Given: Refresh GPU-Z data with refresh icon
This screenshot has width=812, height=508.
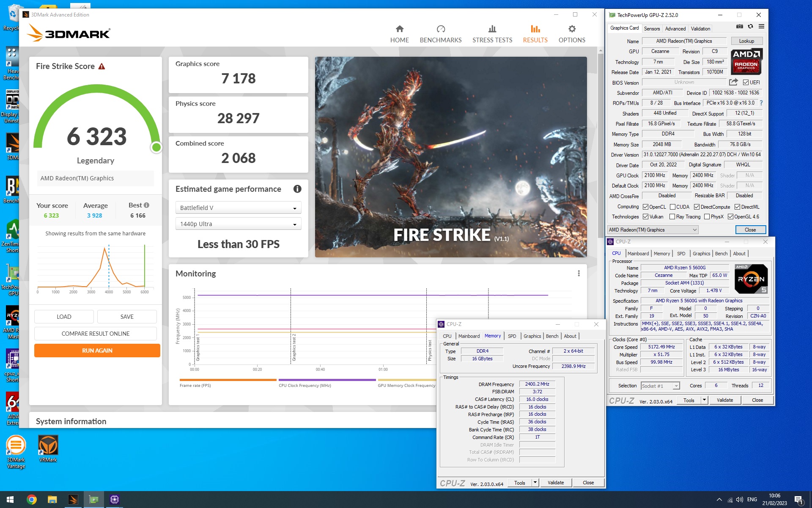Looking at the screenshot, I should click(x=750, y=26).
